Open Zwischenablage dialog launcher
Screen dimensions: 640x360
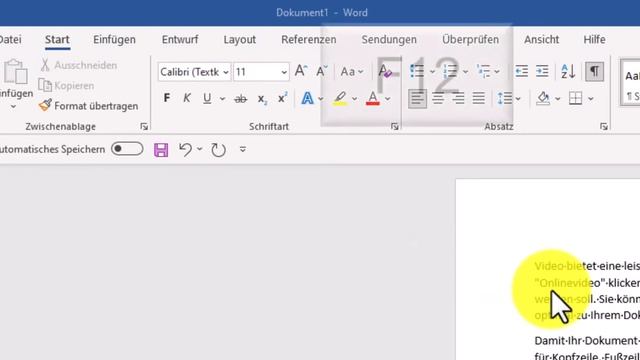pyautogui.click(x=144, y=127)
